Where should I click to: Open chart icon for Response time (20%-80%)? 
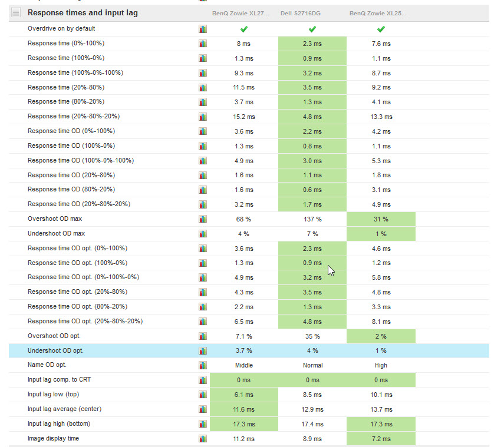[x=203, y=87]
